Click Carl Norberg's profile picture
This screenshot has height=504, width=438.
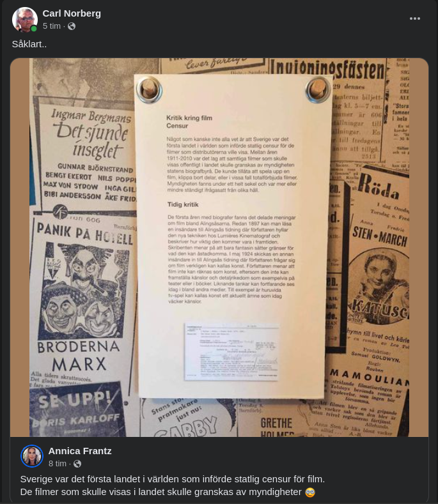(x=25, y=19)
